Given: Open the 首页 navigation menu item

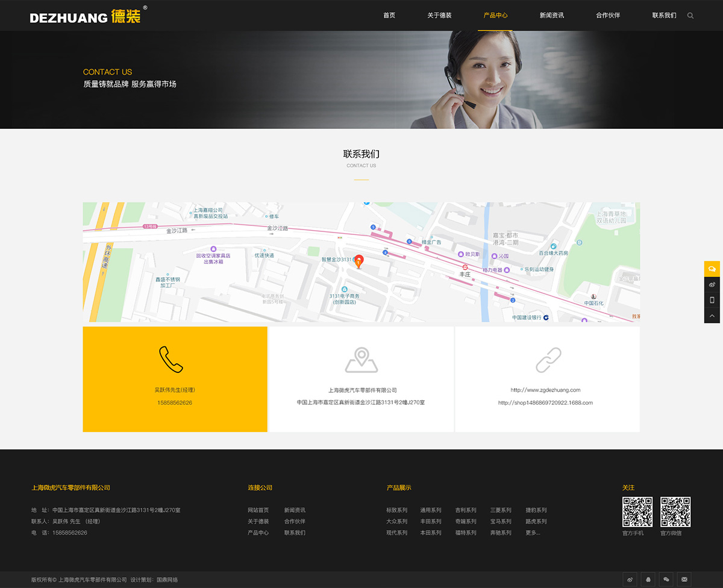Looking at the screenshot, I should [389, 16].
